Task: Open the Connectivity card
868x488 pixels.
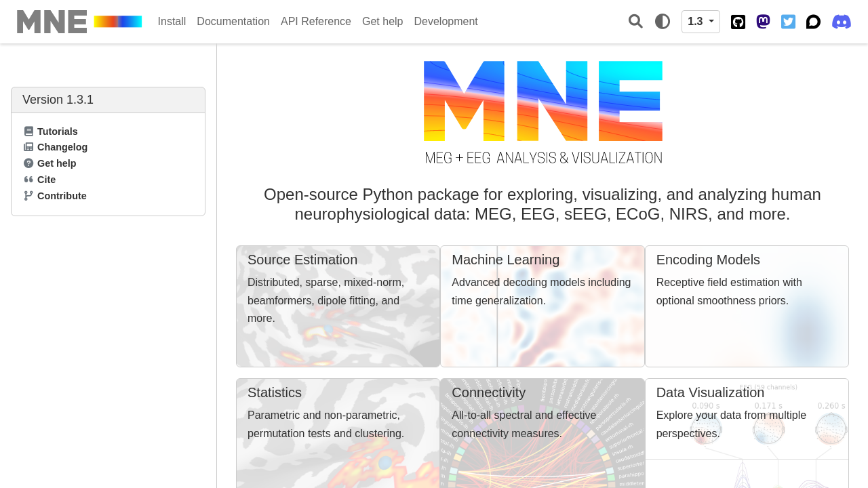Action: click(542, 433)
